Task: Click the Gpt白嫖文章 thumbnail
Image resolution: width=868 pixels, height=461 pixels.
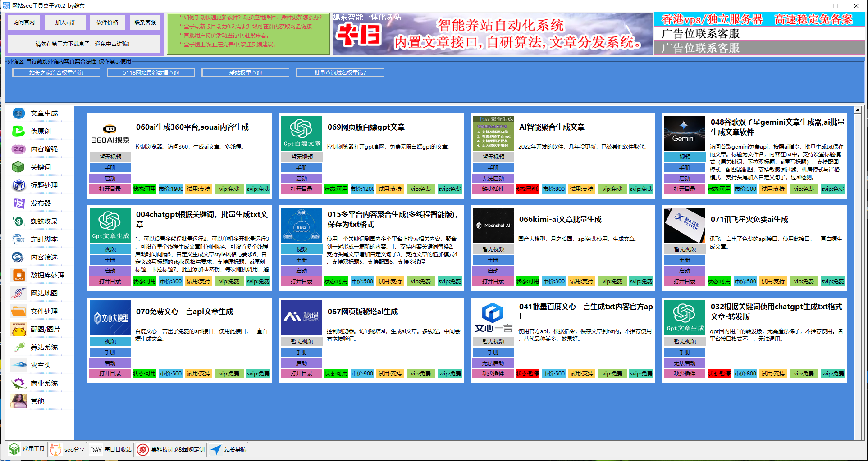Action: [302, 133]
